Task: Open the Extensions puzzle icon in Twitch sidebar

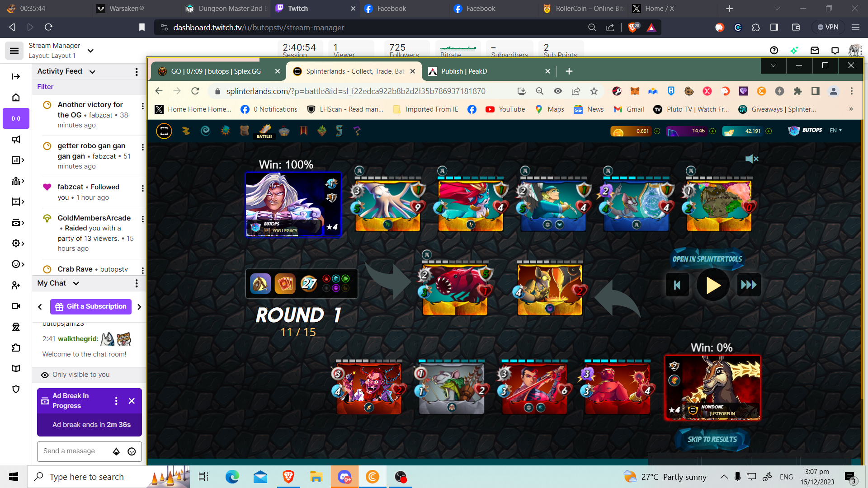Action: click(x=16, y=347)
